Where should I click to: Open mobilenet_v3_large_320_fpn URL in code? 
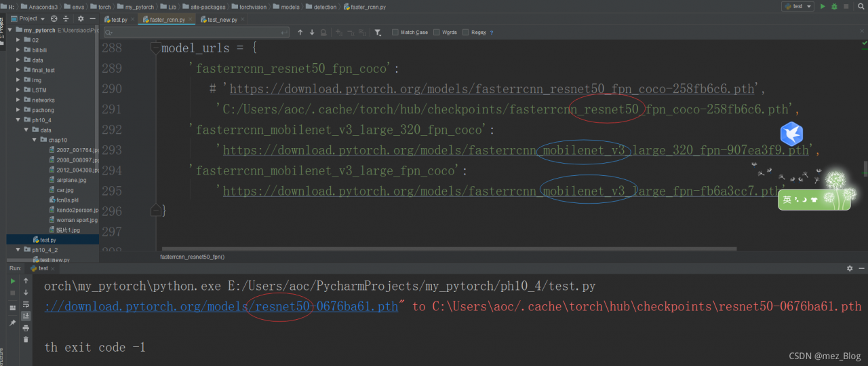[516, 151]
